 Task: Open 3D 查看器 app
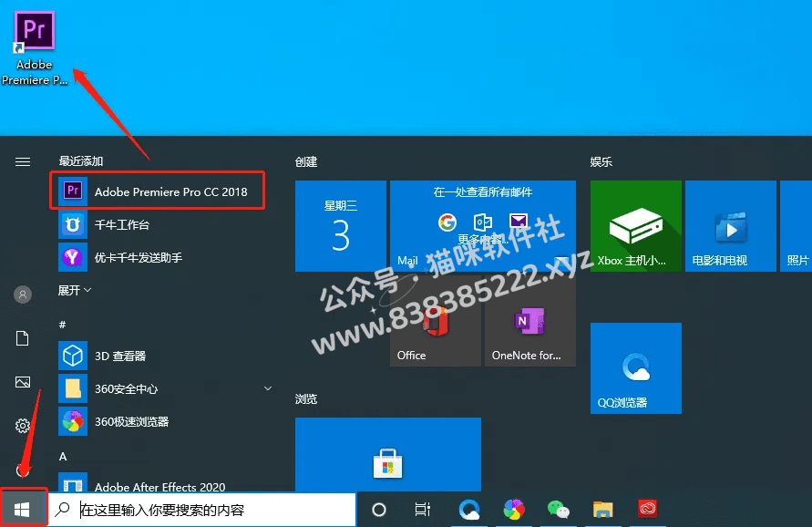pos(160,356)
